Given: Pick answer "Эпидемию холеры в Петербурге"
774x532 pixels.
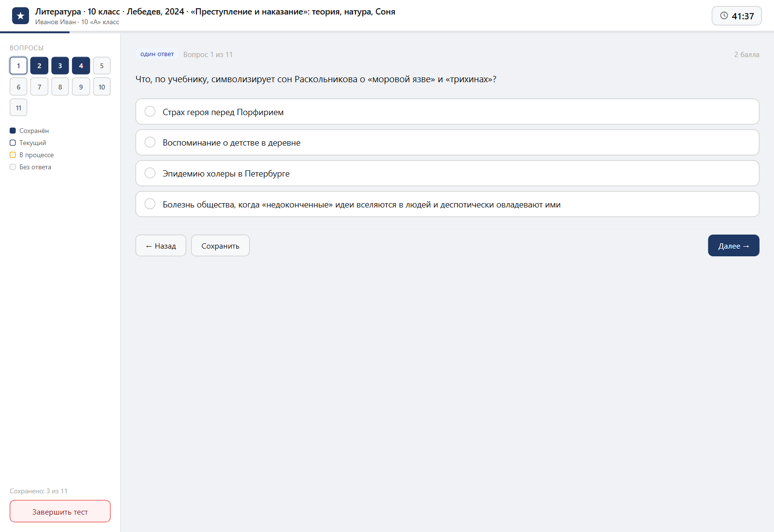Looking at the screenshot, I should [447, 173].
